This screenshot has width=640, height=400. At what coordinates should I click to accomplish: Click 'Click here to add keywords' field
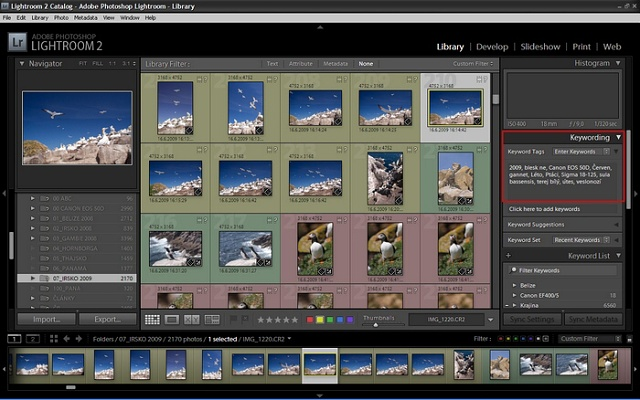point(562,209)
